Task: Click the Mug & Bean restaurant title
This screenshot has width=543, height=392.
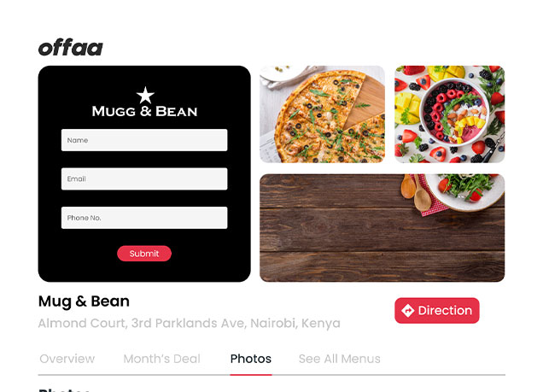Action: 84,301
